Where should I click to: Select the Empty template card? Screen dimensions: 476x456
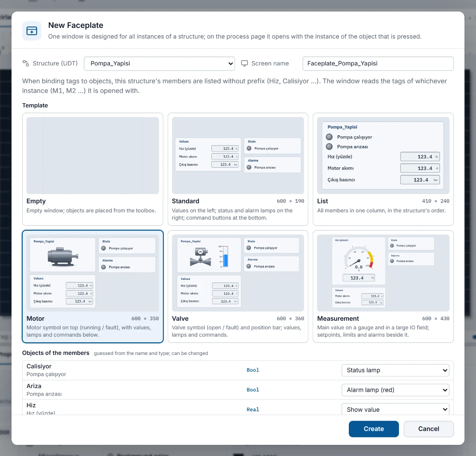pos(93,169)
